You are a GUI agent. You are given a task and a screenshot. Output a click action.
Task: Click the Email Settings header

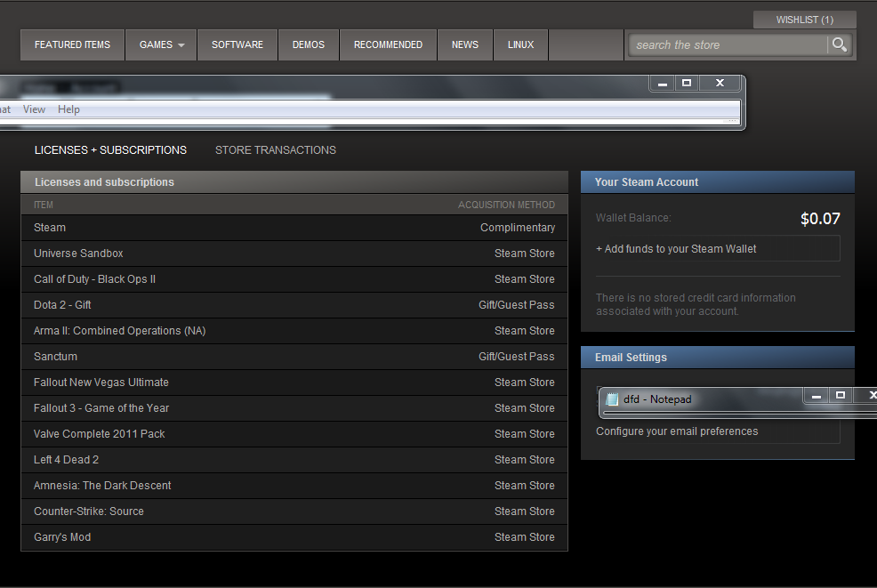718,357
